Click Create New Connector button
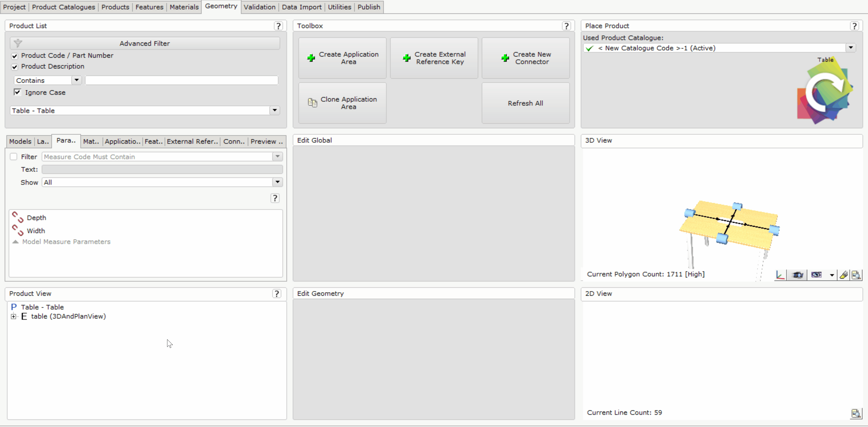Screen dimensions: 868x427 (x=526, y=58)
